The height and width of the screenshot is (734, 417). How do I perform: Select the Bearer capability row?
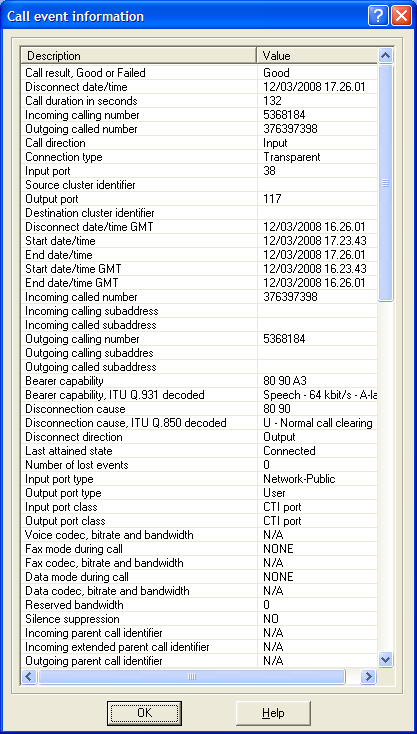pos(199,381)
